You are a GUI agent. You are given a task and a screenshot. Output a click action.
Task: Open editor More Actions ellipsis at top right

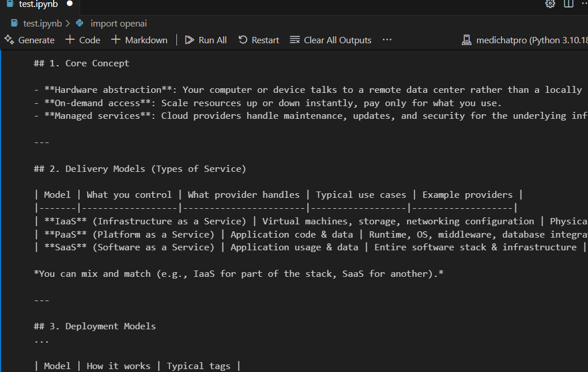pos(585,4)
